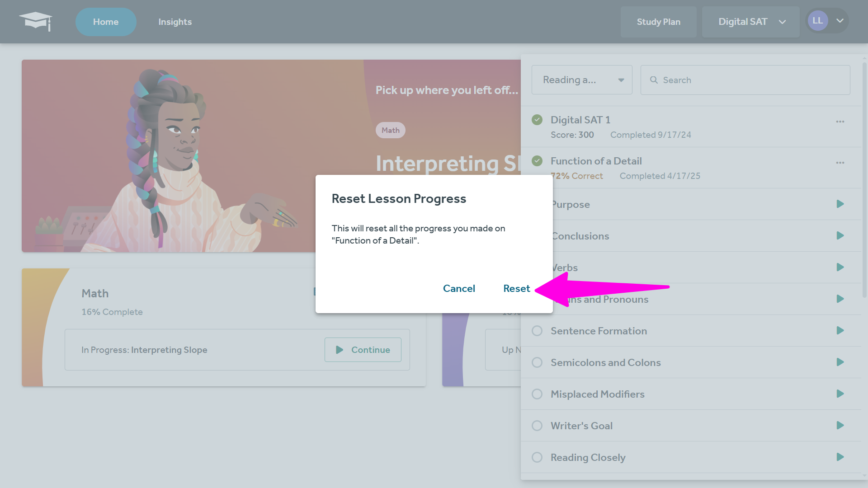Select the Reading Closely circle marker

(x=537, y=457)
